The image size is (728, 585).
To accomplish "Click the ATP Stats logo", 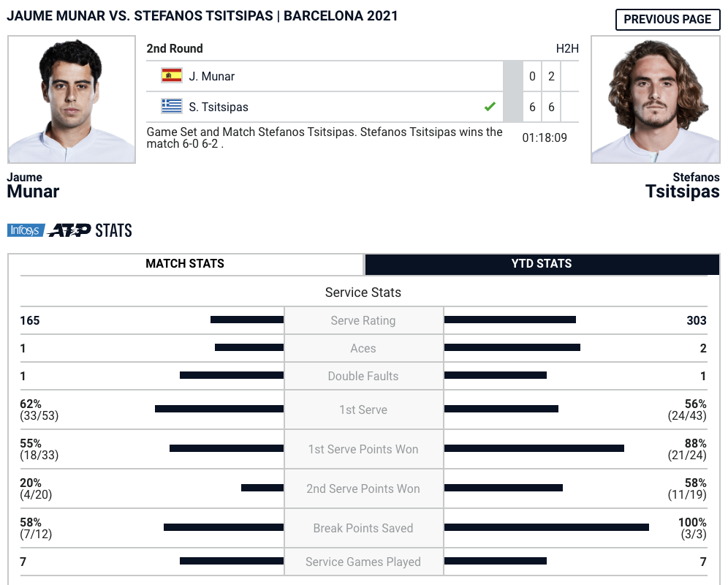I will (90, 230).
